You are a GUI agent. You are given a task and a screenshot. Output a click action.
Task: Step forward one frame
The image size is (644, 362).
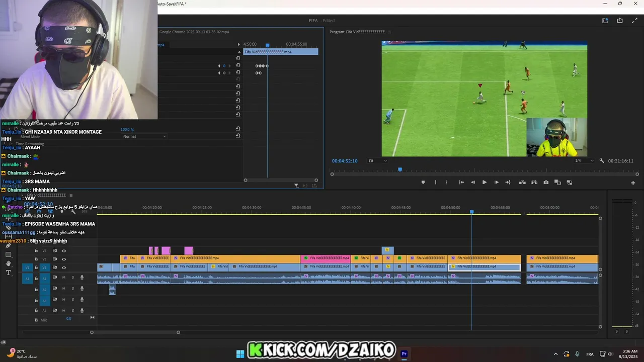496,183
